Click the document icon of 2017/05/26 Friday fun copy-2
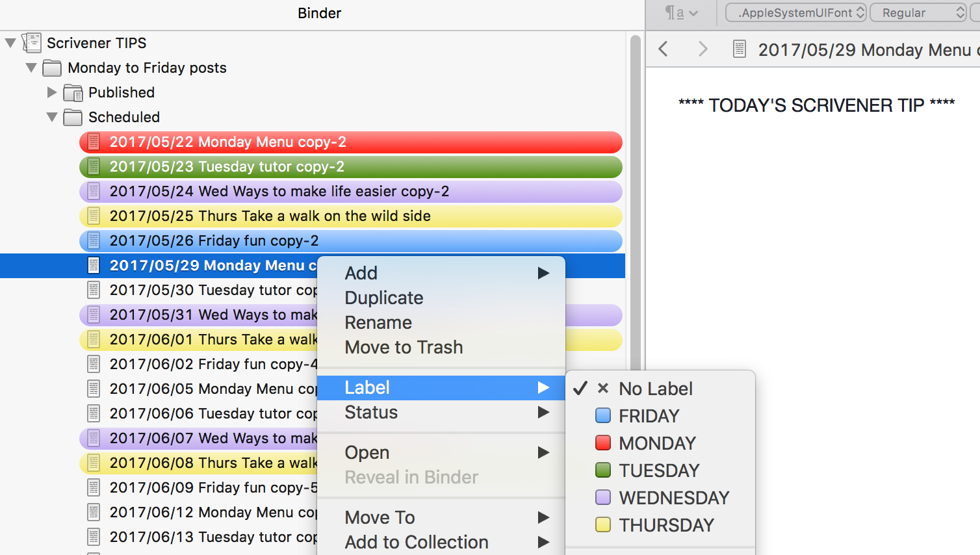This screenshot has height=555, width=980. click(94, 240)
